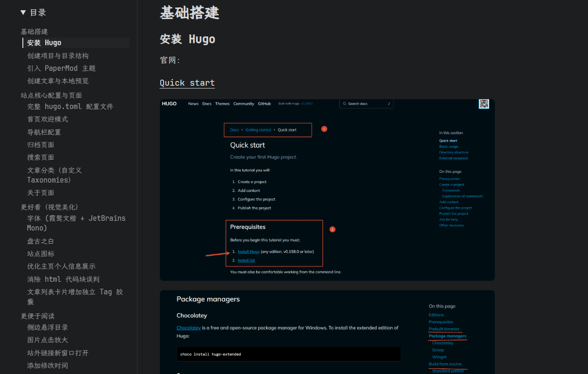The image size is (588, 374).
Task: Collapse the 目录 table of contents
Action: tap(33, 13)
